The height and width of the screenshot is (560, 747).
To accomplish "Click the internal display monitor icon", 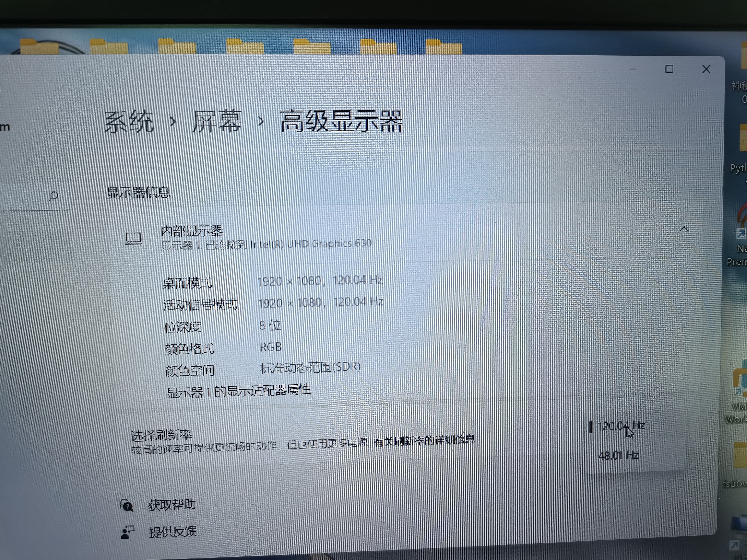I will tap(134, 238).
